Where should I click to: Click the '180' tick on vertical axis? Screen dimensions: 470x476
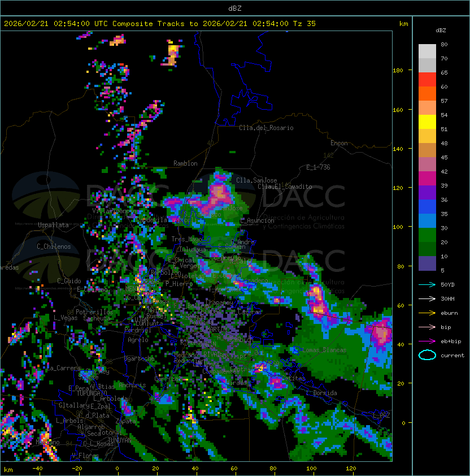click(398, 71)
